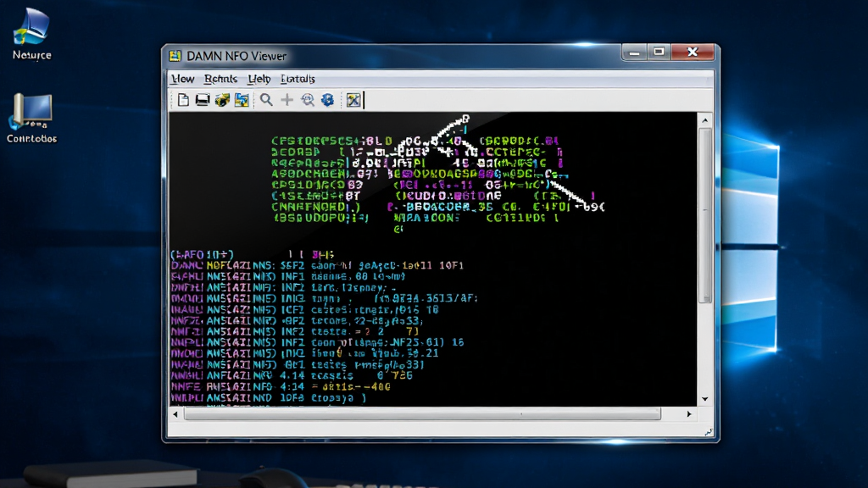Close the DAMN NFO Viewer window
This screenshot has width=868, height=488.
point(693,53)
